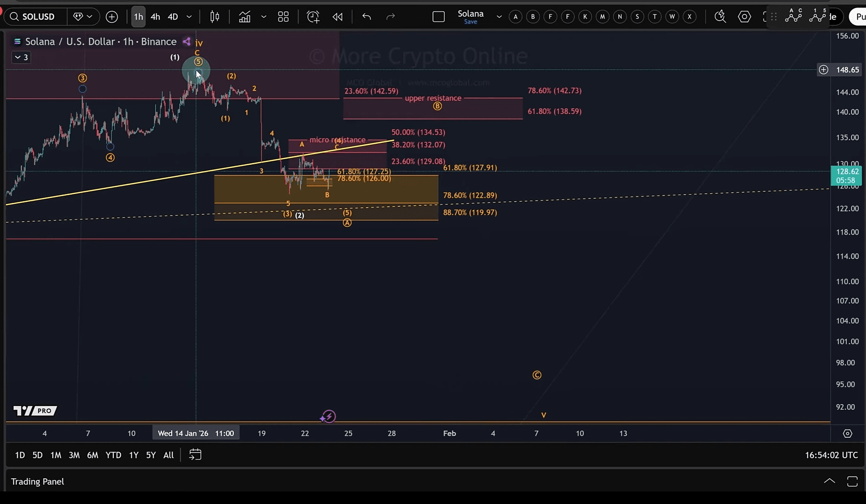Image resolution: width=866 pixels, height=504 pixels.
Task: Switch to layout N
Action: point(620,17)
